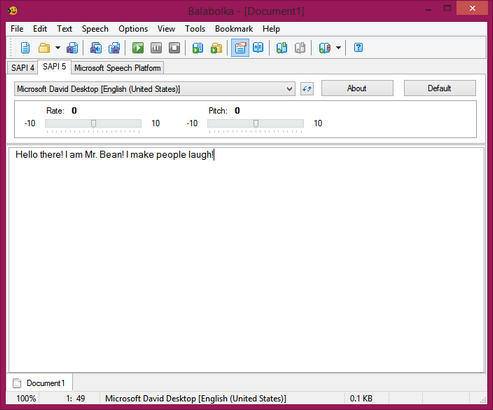The width and height of the screenshot is (493, 410).
Task: Click the blue arrows button beside voice list
Action: [307, 89]
